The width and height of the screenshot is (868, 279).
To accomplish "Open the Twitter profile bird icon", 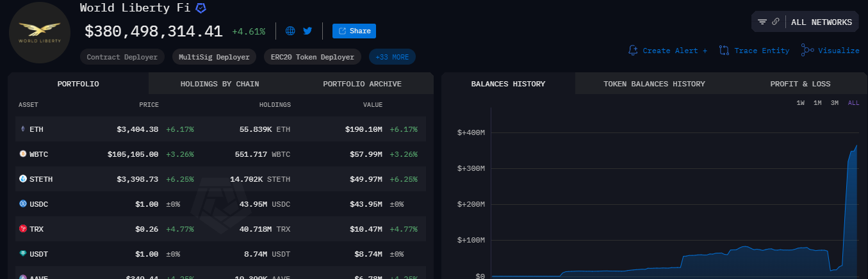I will 307,31.
